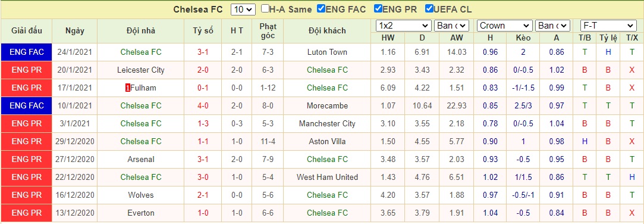The image size is (644, 224).
Task: Click the Manchester City team link
Action: coord(327,123)
